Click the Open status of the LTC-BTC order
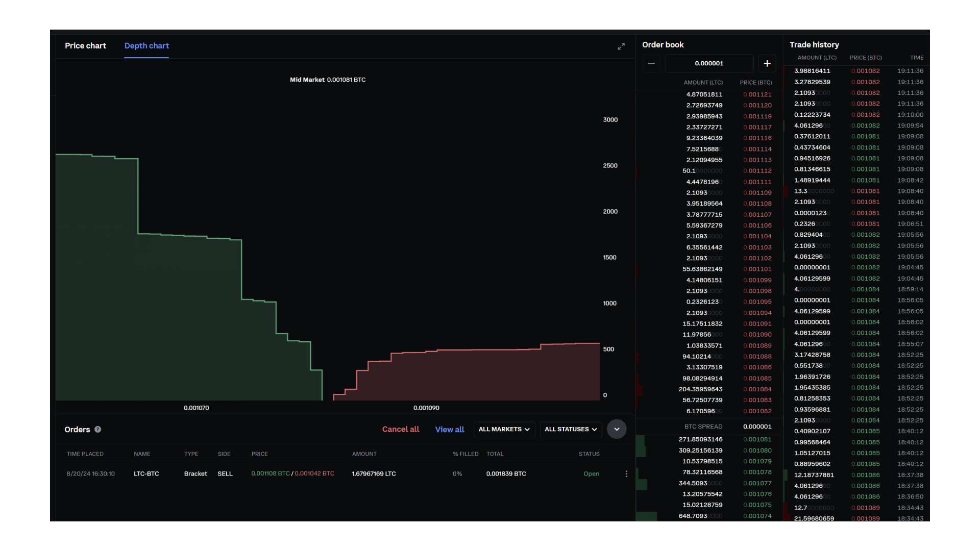 tap(591, 473)
